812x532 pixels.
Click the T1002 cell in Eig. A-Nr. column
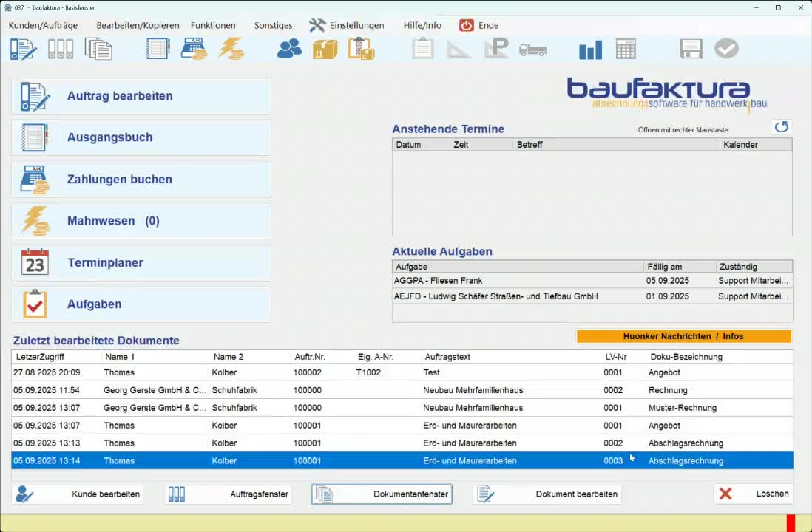click(368, 372)
